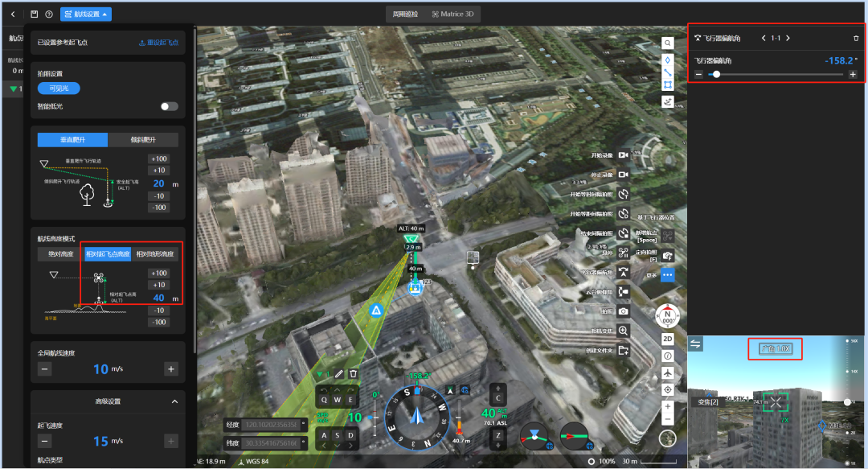Click the 相机变焦 camera zoom icon
The height and width of the screenshot is (469, 868).
click(624, 331)
